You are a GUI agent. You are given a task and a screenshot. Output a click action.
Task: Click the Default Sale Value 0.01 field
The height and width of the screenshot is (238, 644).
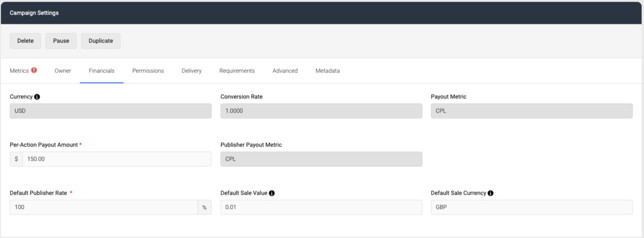coord(321,207)
